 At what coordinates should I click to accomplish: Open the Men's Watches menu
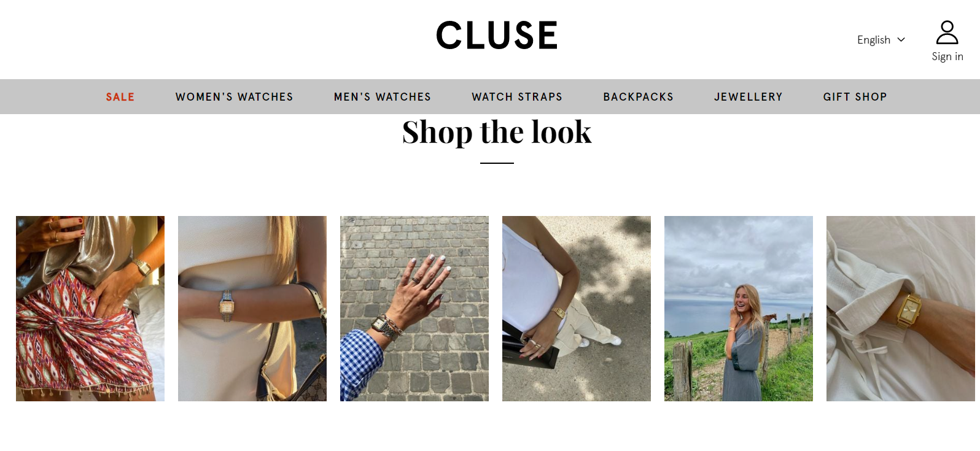pos(383,97)
